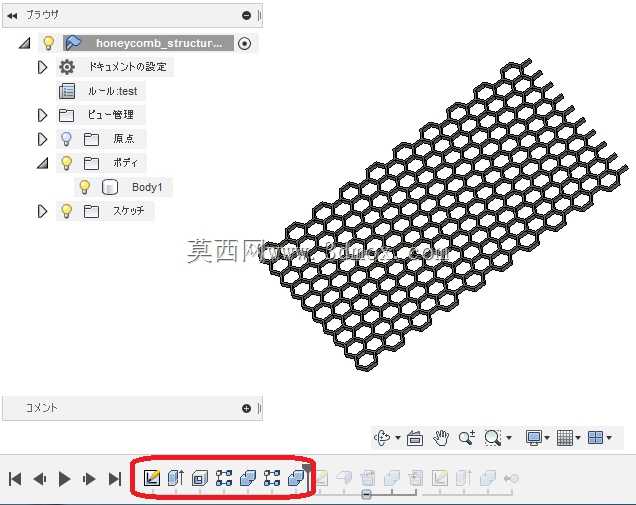This screenshot has height=505, width=636.
Task: Click the コメント panel title
Action: [x=41, y=408]
